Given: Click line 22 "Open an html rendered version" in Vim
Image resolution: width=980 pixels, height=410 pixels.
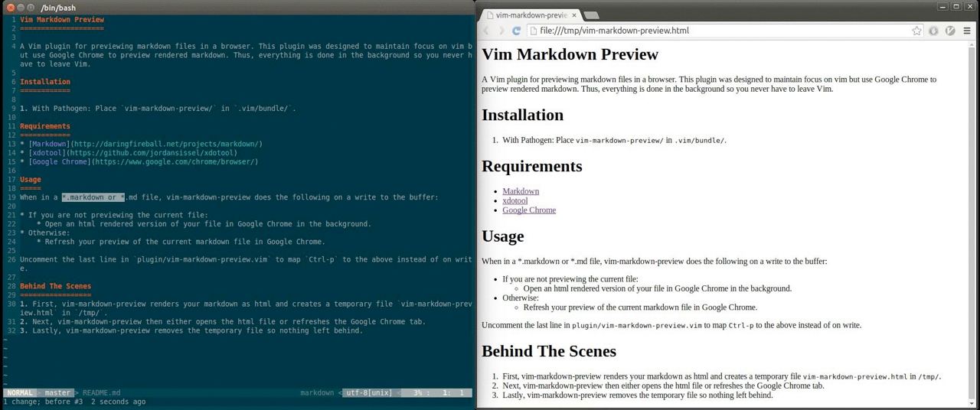Looking at the screenshot, I should click(x=207, y=224).
